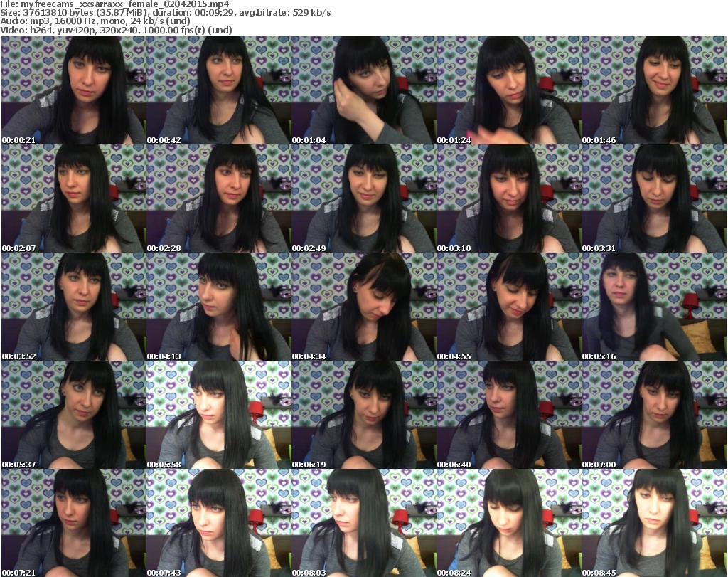Click the thumbnail frame stamped 00:04:55

[x=509, y=307]
